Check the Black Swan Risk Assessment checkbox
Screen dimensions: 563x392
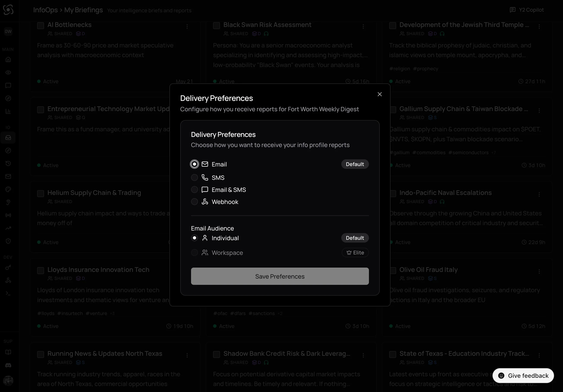[217, 25]
